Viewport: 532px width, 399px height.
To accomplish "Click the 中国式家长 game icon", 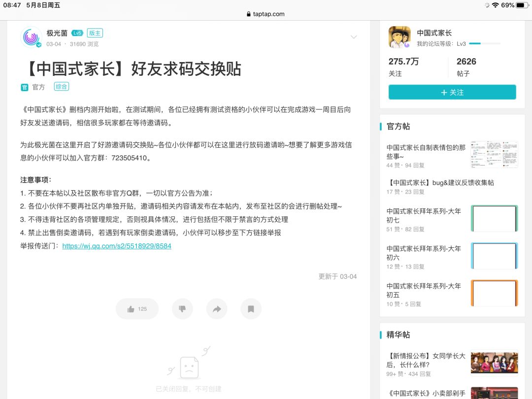I will coord(399,37).
